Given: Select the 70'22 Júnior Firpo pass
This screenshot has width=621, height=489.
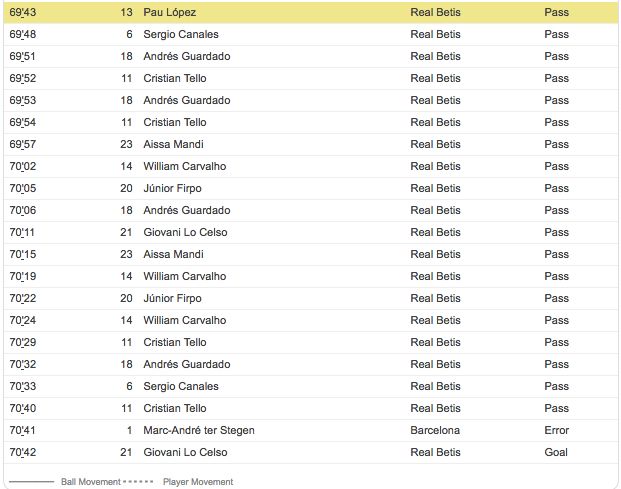Looking at the screenshot, I should point(310,298).
